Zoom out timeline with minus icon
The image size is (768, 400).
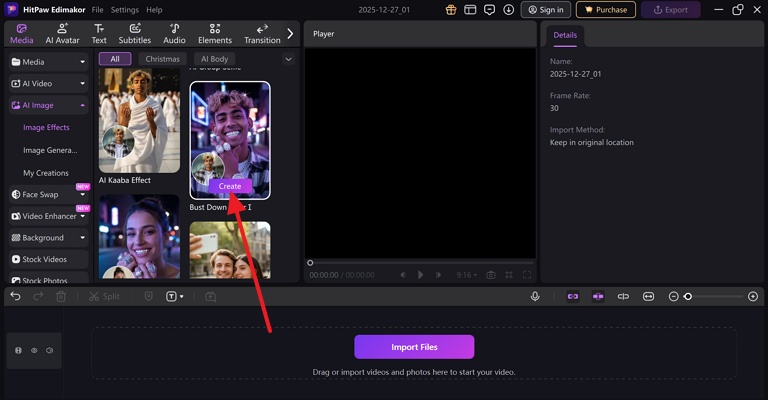[673, 297]
